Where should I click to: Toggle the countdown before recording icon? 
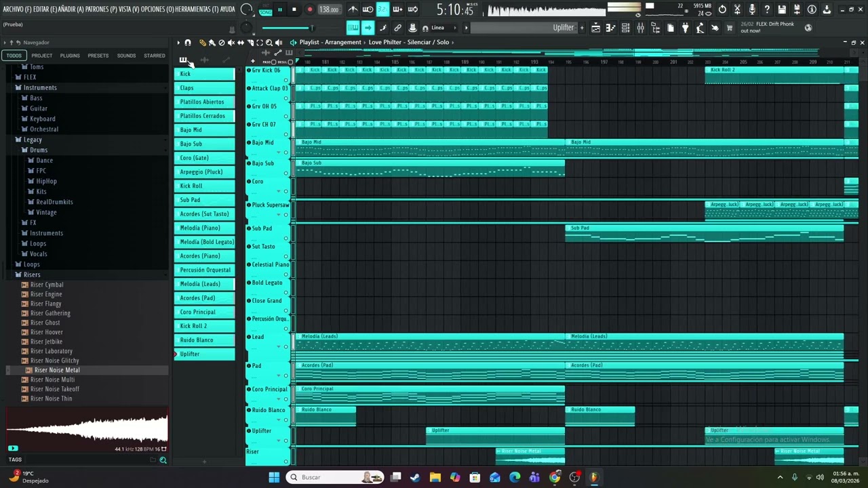tap(383, 9)
